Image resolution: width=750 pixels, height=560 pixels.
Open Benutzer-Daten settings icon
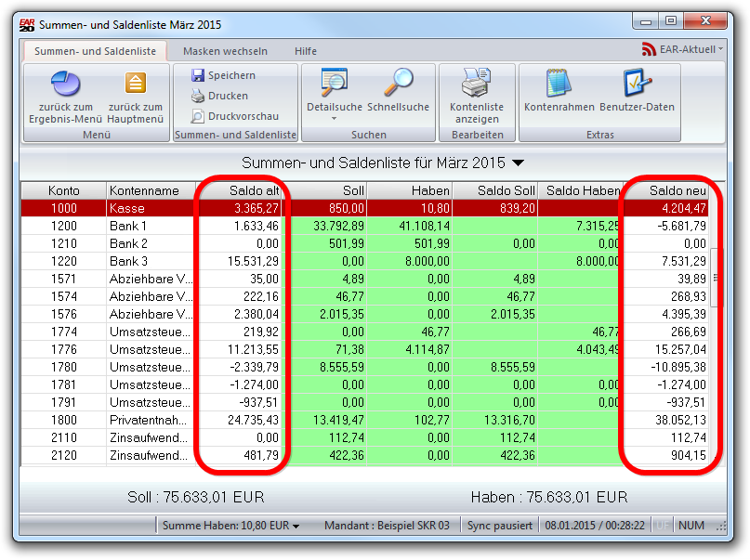coord(637,84)
